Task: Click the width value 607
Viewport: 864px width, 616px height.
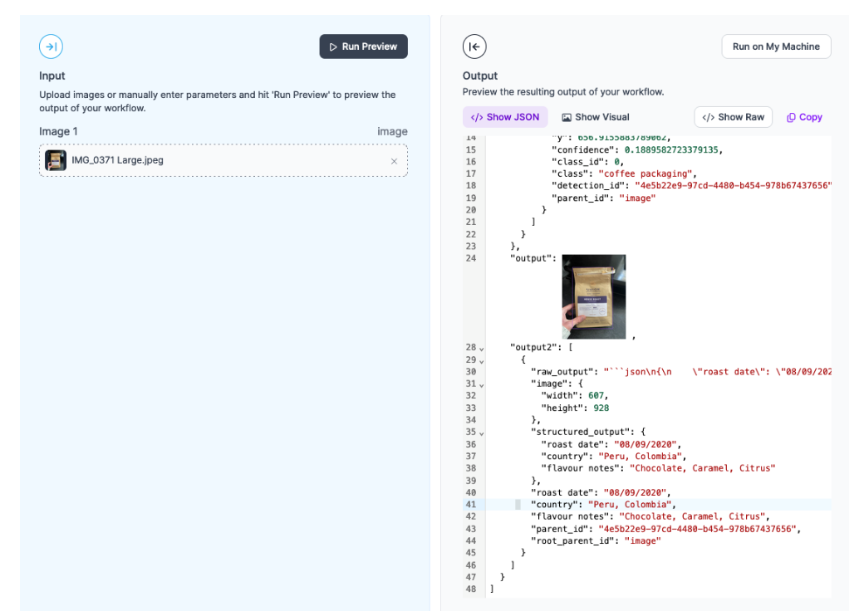Action: pos(596,396)
